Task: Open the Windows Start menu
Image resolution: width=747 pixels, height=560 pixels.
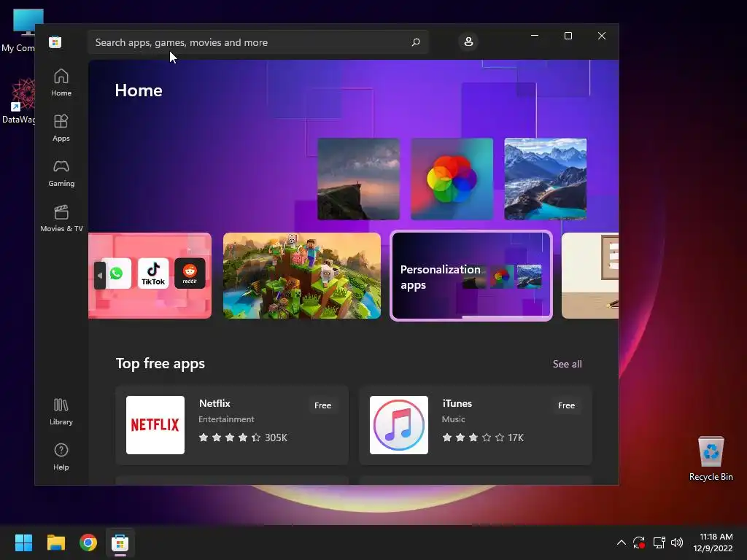Action: click(23, 542)
